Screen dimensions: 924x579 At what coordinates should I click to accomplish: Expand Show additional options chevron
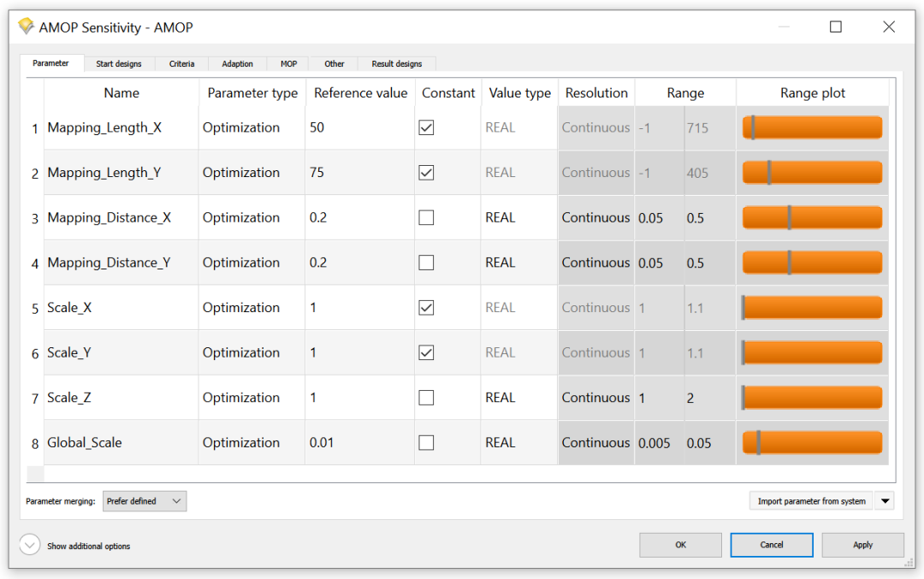coord(29,545)
